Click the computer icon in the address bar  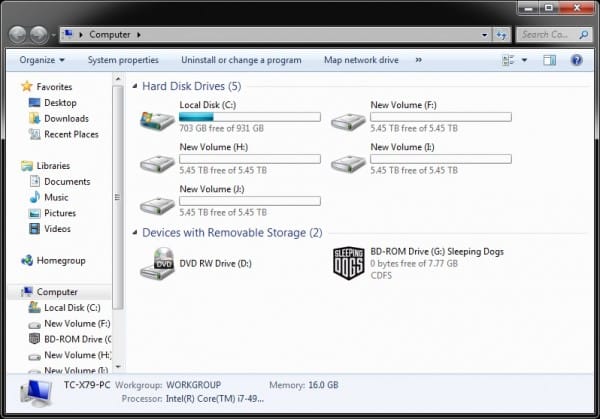(x=68, y=34)
